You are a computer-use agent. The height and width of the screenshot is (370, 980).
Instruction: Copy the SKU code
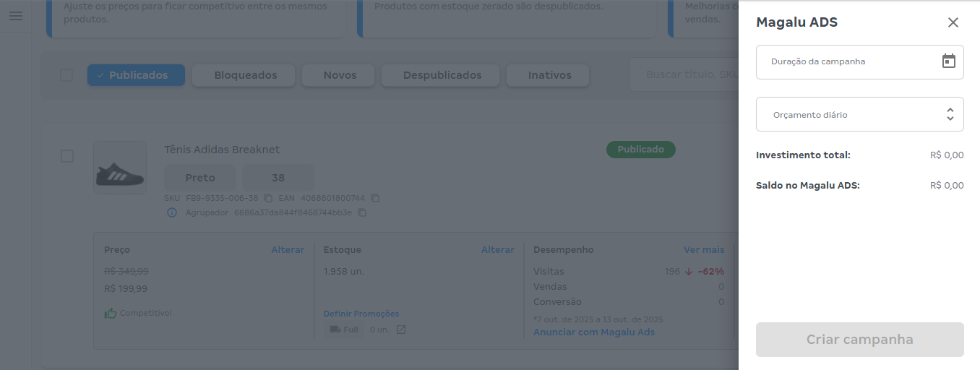(268, 198)
